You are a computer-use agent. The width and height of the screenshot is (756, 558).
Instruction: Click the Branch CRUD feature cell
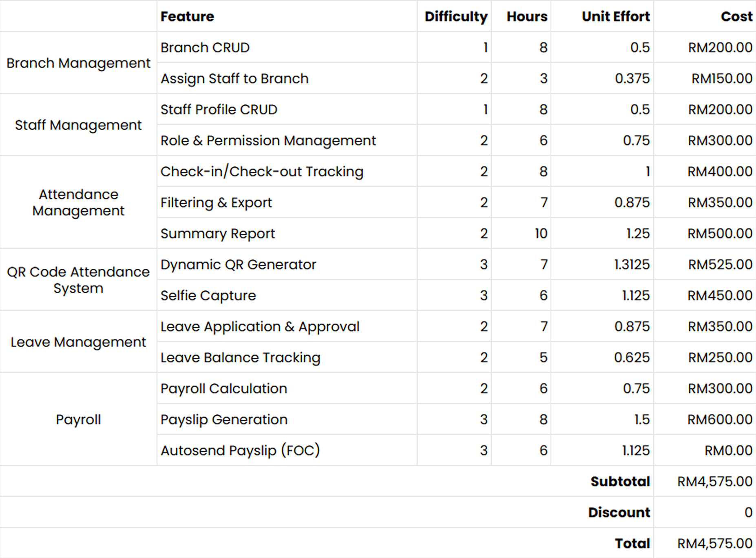click(205, 48)
